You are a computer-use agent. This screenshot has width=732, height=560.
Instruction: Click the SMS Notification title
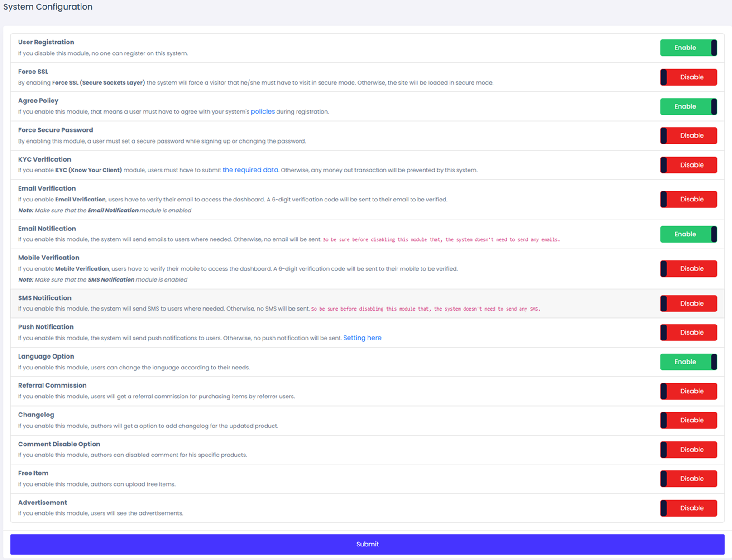tap(44, 298)
